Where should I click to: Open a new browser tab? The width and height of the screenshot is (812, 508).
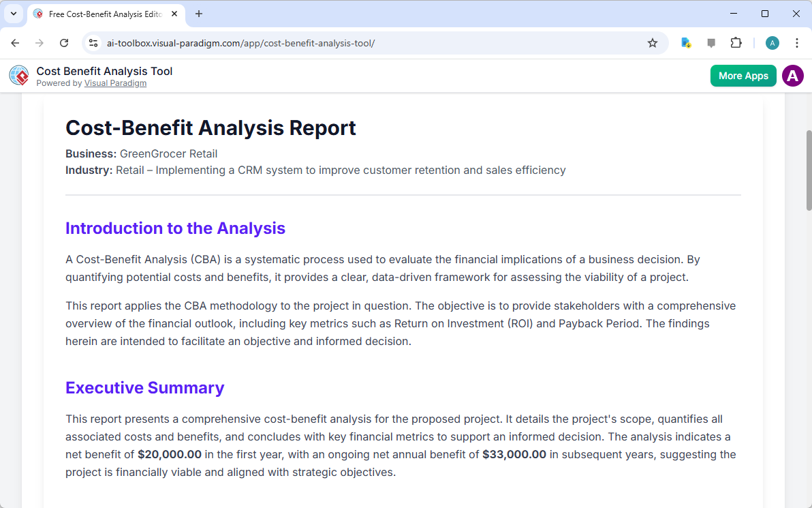point(198,14)
